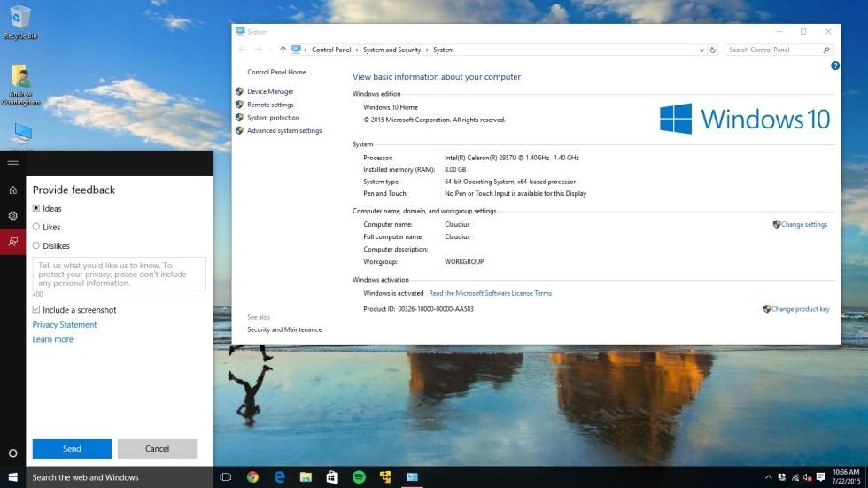868x488 pixels.
Task: Toggle Include a screenshot checkbox
Action: coord(36,309)
